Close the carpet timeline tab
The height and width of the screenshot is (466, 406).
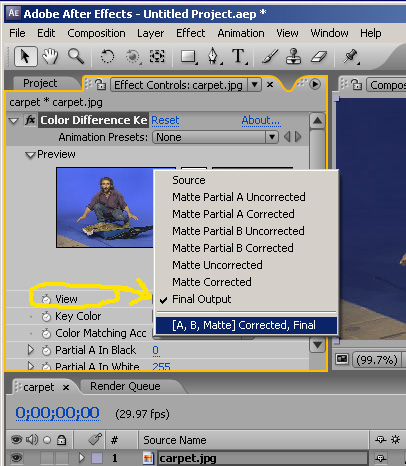(x=66, y=387)
